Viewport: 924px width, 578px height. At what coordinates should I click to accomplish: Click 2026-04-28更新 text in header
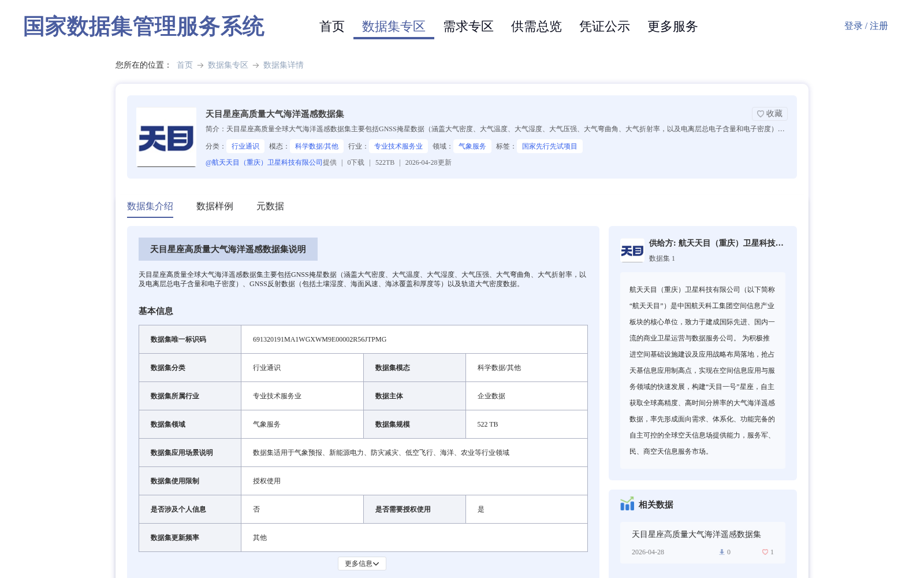point(429,162)
